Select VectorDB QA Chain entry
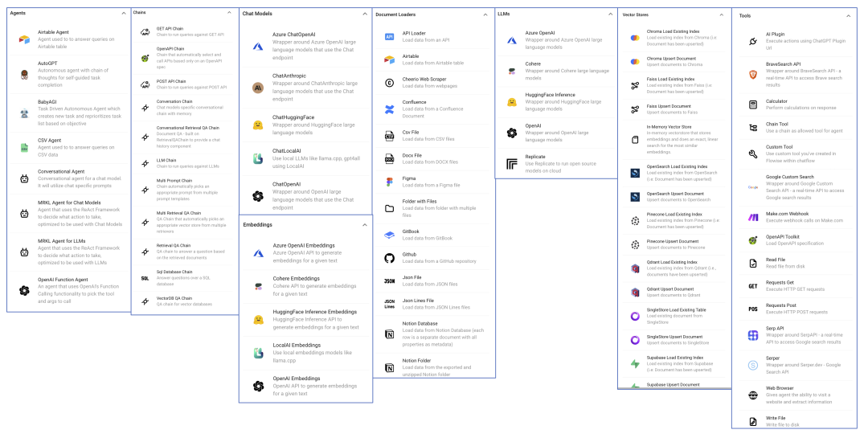This screenshot has height=438, width=868. (x=185, y=301)
